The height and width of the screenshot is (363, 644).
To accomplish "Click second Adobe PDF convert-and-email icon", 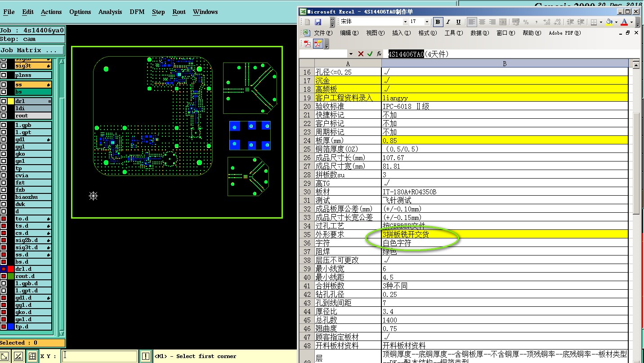I will [318, 44].
